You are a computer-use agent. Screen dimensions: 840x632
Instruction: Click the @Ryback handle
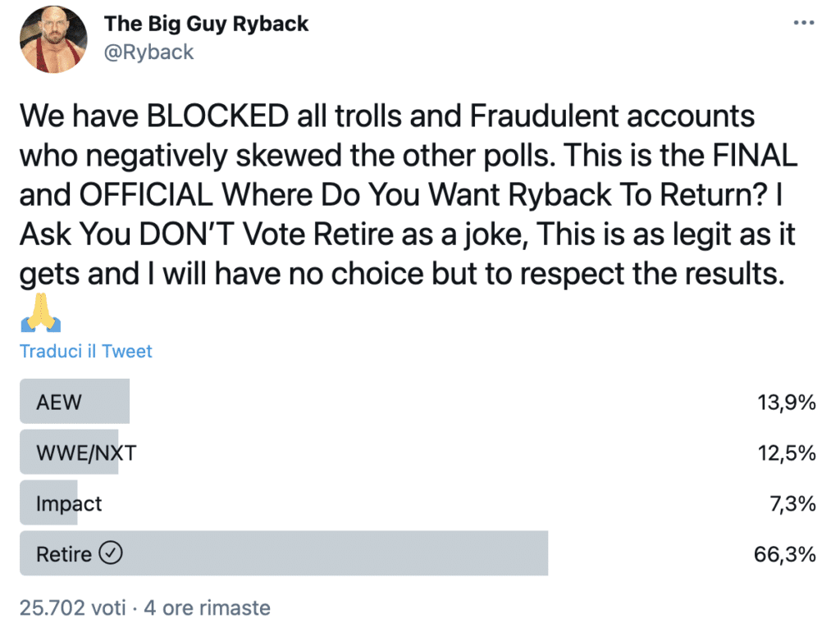(148, 52)
